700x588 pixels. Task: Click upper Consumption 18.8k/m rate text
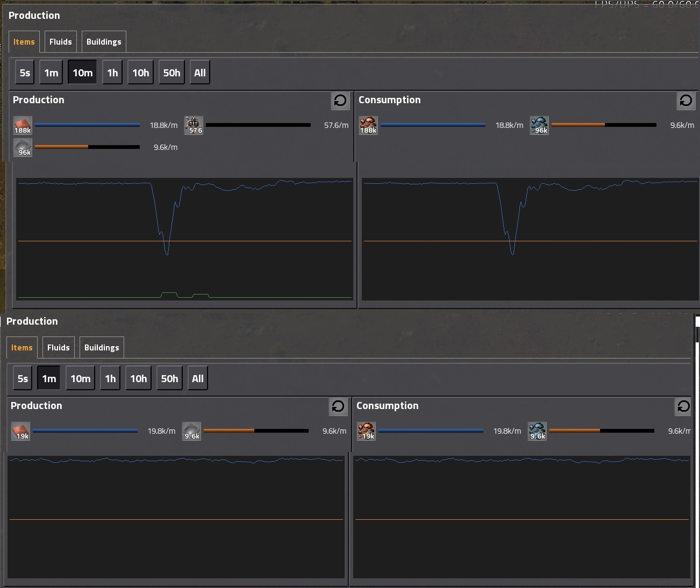509,125
